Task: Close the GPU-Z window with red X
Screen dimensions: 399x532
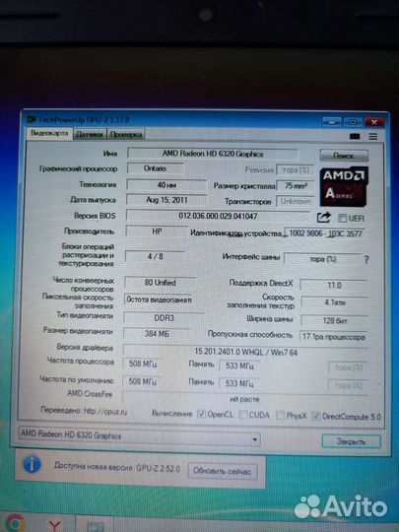Action: pos(374,122)
